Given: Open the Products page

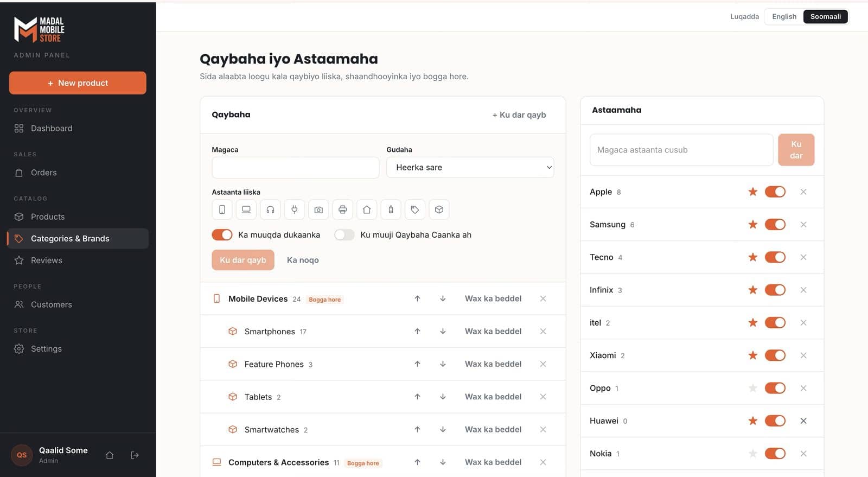Looking at the screenshot, I should click(78, 217).
